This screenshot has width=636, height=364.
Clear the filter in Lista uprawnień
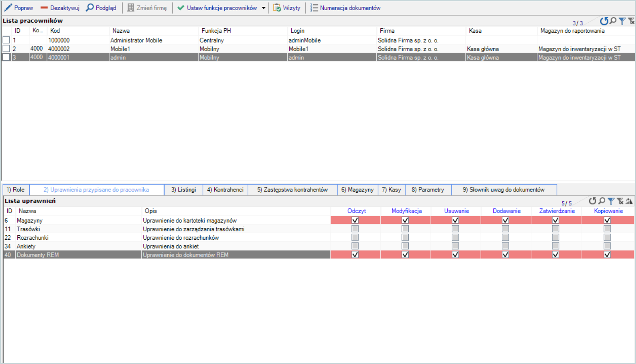(x=620, y=201)
